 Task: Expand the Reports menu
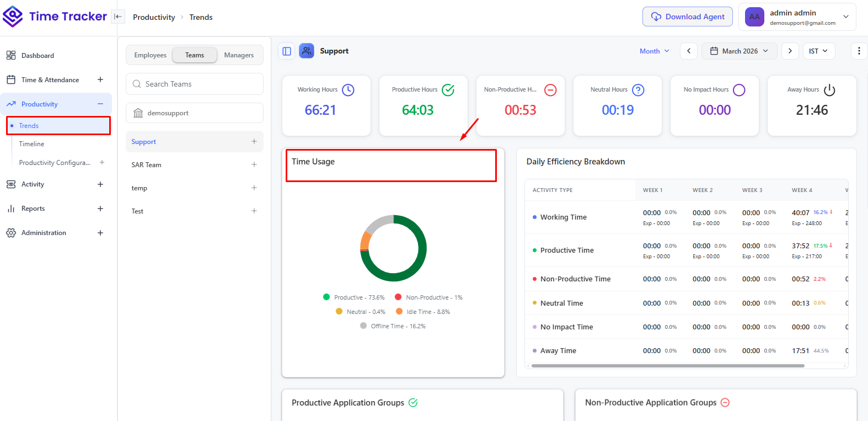(x=100, y=209)
